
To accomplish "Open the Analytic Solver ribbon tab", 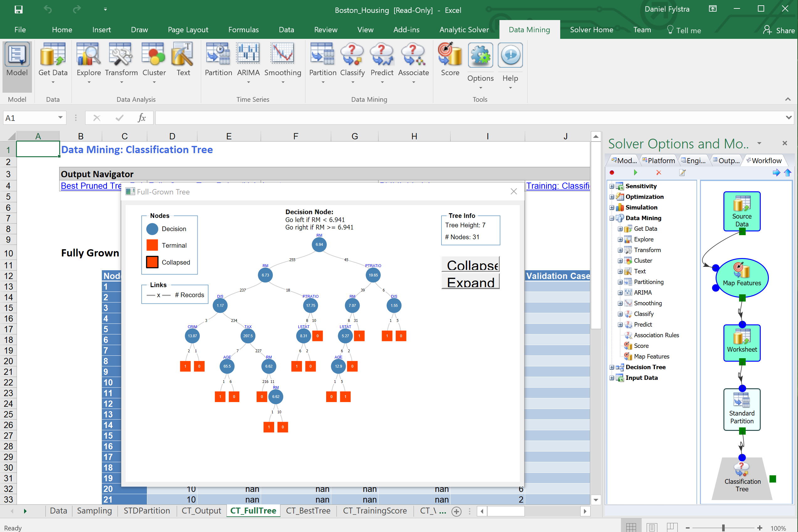I will pyautogui.click(x=464, y=30).
